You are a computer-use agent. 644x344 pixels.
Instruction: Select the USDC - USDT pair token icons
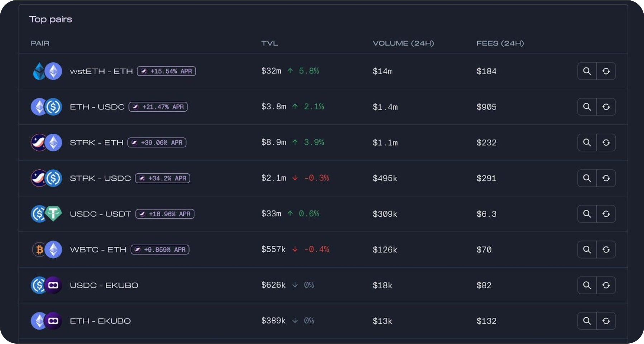point(46,214)
